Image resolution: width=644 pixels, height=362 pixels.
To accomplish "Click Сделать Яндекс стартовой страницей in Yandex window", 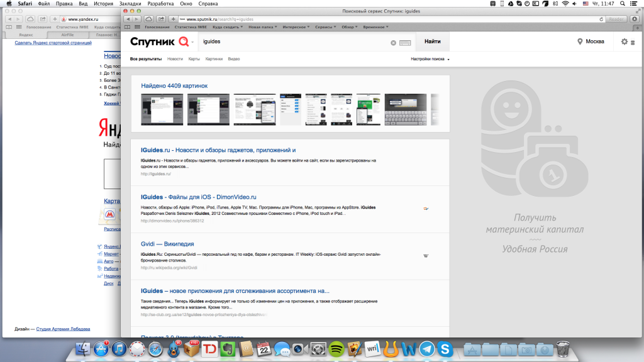I will [x=53, y=43].
